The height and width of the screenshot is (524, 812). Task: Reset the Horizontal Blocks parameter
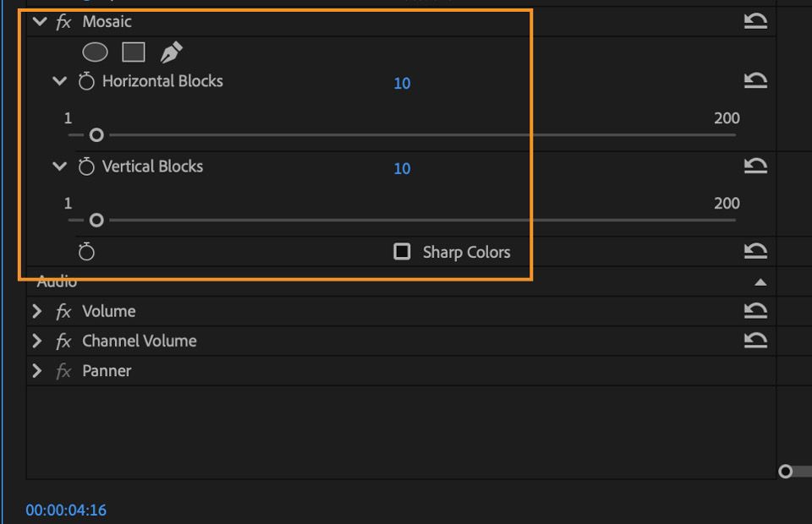click(755, 80)
